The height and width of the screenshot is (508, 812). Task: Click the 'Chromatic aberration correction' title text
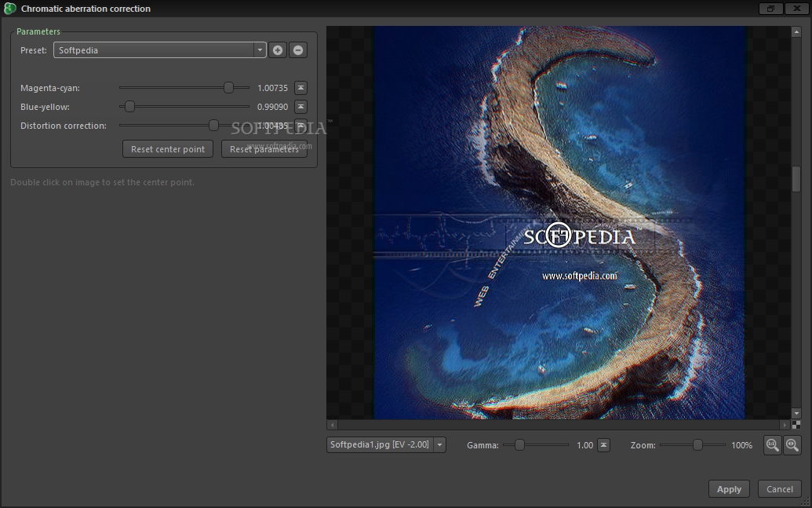[86, 9]
